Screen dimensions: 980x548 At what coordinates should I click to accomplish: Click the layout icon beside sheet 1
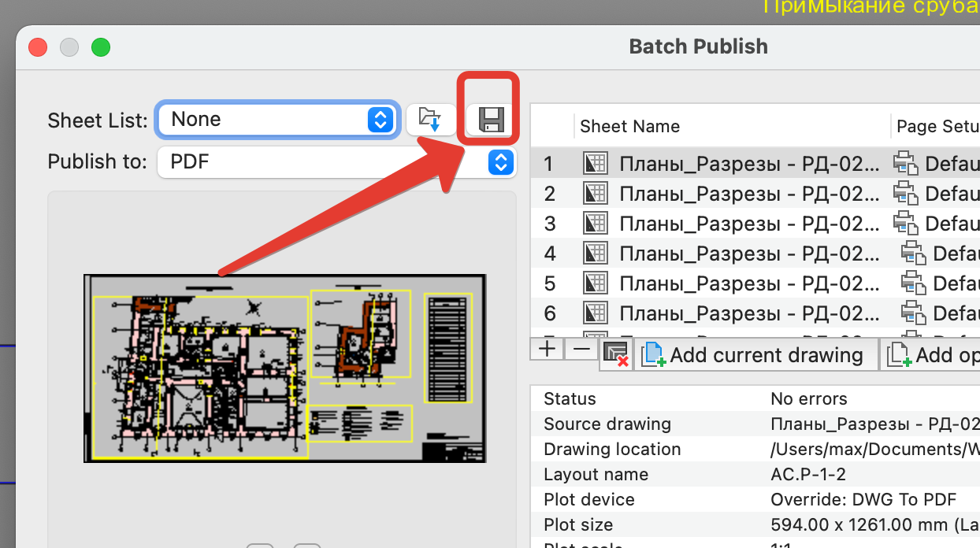[x=595, y=162]
